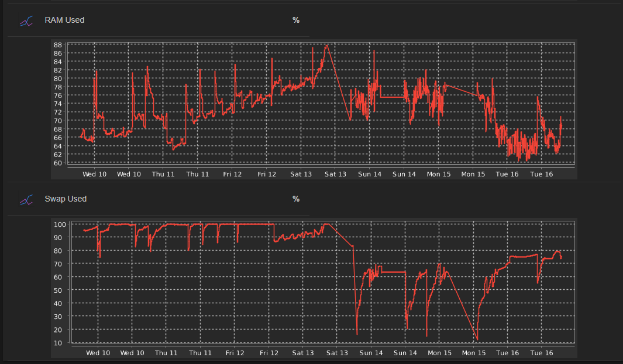Viewport: 623px width, 364px height.
Task: Click the flat Swap segment before second Sun 14
Action: tap(393, 272)
